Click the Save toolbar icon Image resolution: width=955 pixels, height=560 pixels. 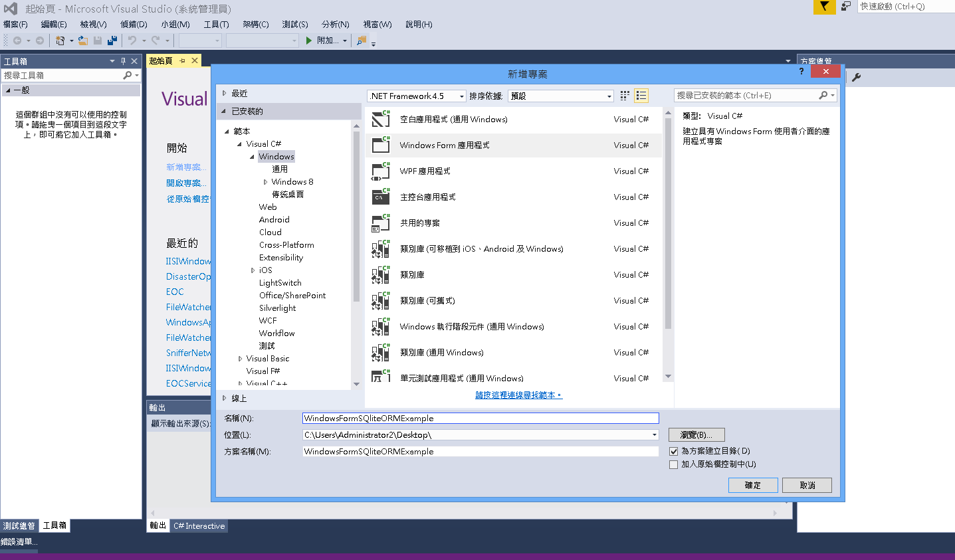[98, 41]
